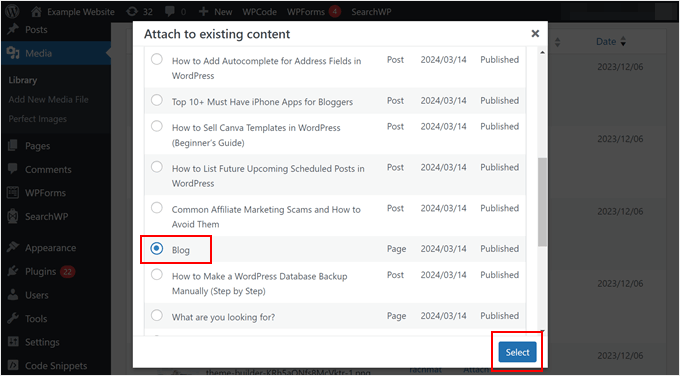Open the Comments menu item
The width and height of the screenshot is (680, 376).
pyautogui.click(x=48, y=169)
